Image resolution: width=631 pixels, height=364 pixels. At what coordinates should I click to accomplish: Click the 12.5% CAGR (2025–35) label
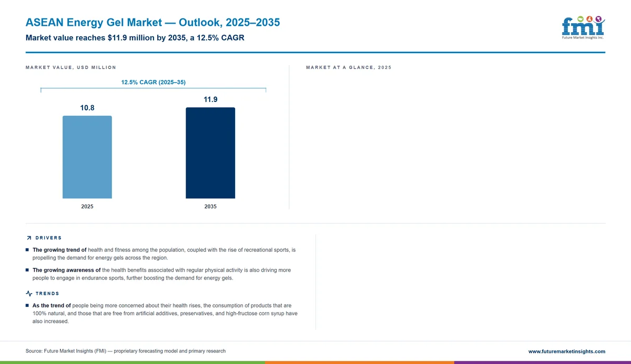pyautogui.click(x=154, y=82)
